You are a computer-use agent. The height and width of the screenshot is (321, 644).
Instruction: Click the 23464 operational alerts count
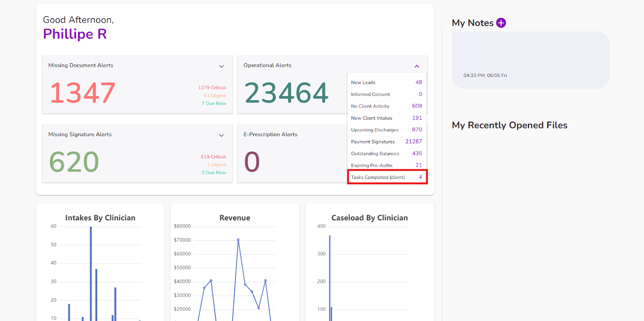click(287, 93)
